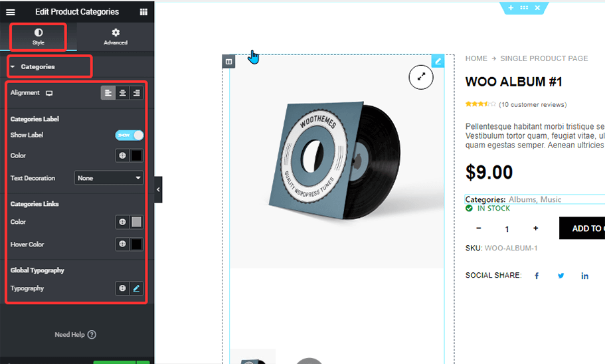
Task: Click the star rating
Action: 480,104
